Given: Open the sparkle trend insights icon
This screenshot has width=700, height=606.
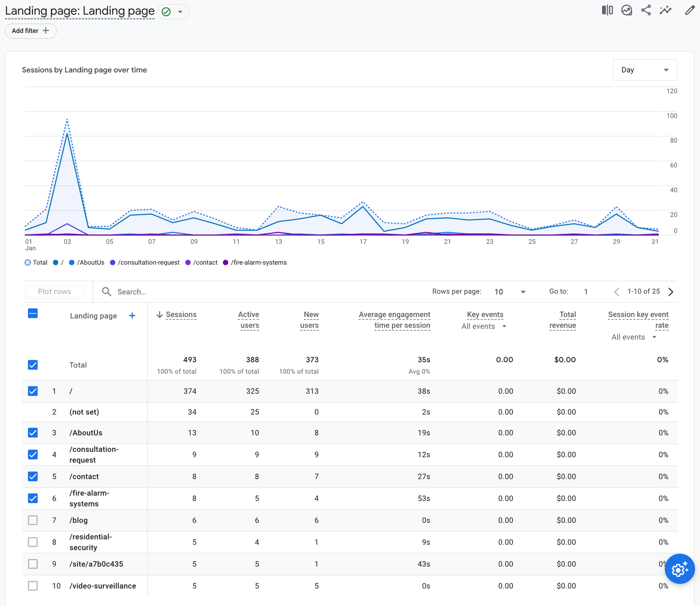Looking at the screenshot, I should tap(665, 10).
